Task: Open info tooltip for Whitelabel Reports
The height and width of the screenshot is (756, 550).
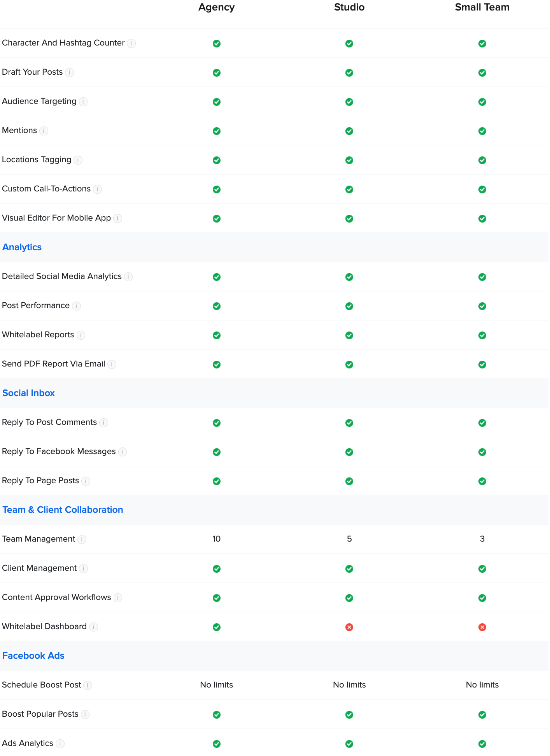Action: (81, 335)
